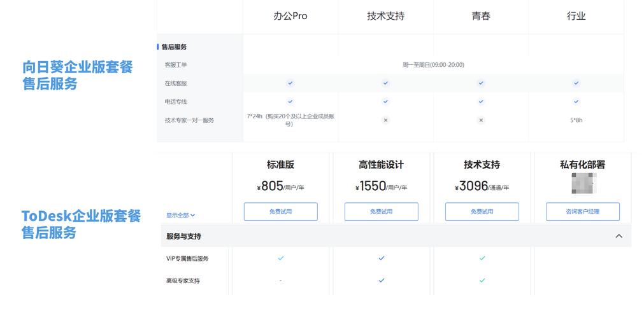The height and width of the screenshot is (318, 644).
Task: Click 技术专家一对一服务 cross icon under 青春
Action: coord(481,120)
